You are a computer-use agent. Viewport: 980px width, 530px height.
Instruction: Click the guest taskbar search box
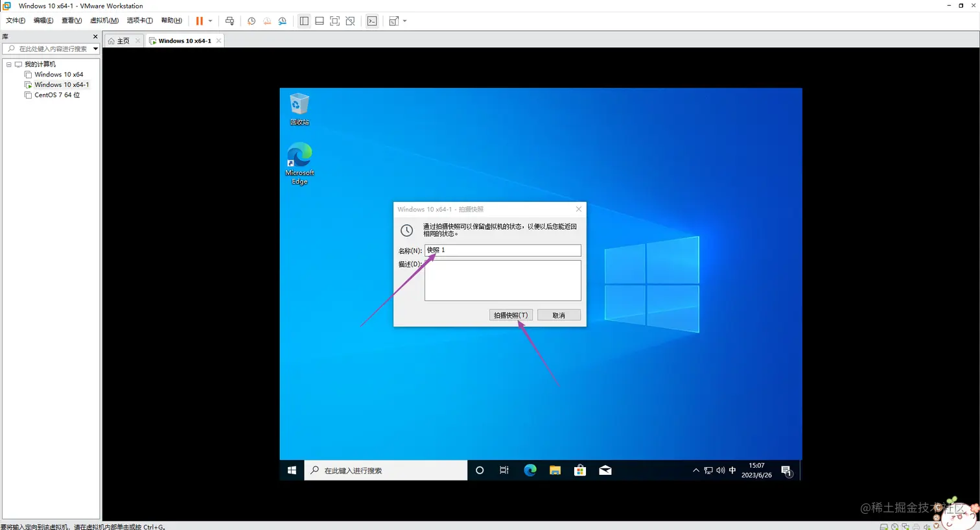(x=386, y=470)
